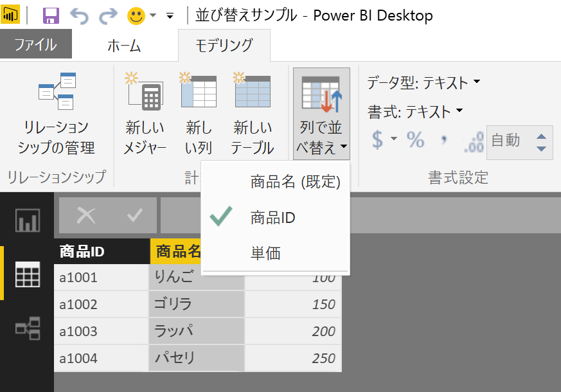Cancel formula with X button

point(86,216)
